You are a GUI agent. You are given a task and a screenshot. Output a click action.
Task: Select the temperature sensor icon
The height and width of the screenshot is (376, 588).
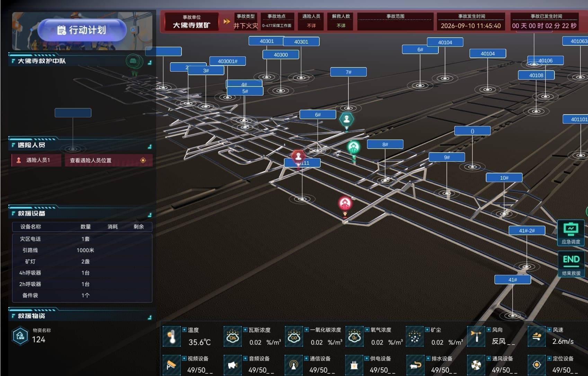(172, 337)
